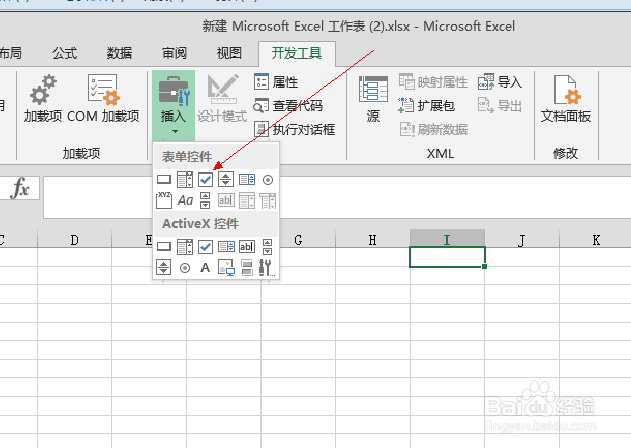
Task: Switch to the 审阅 review tab
Action: [174, 53]
